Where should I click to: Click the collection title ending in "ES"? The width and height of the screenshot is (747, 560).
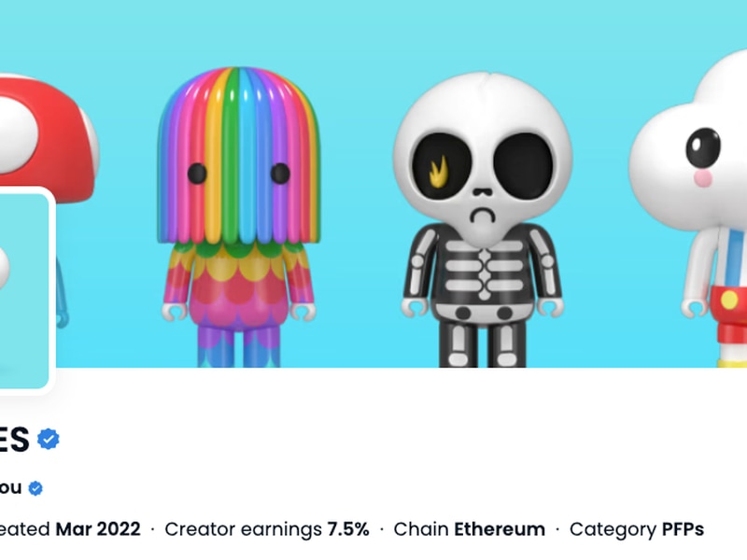[x=14, y=439]
